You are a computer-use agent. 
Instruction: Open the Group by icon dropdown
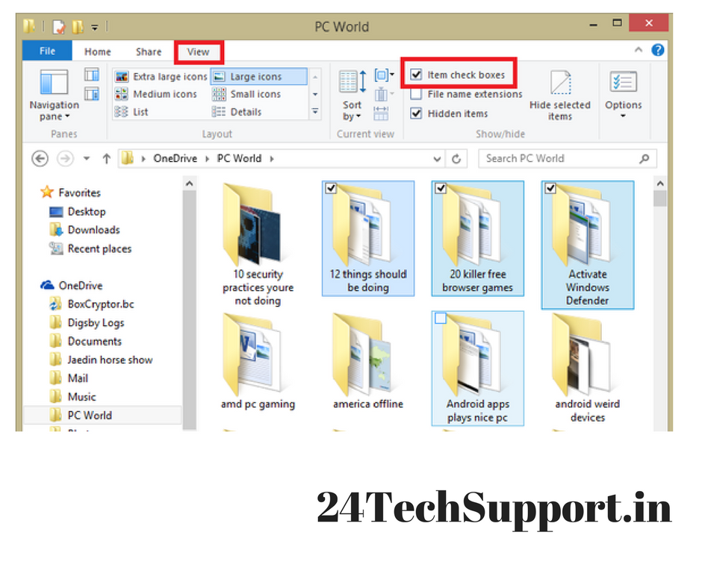pyautogui.click(x=384, y=75)
